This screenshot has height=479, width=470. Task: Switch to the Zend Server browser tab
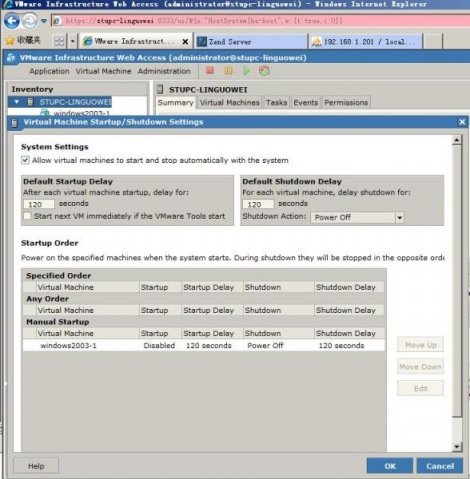[x=251, y=41]
